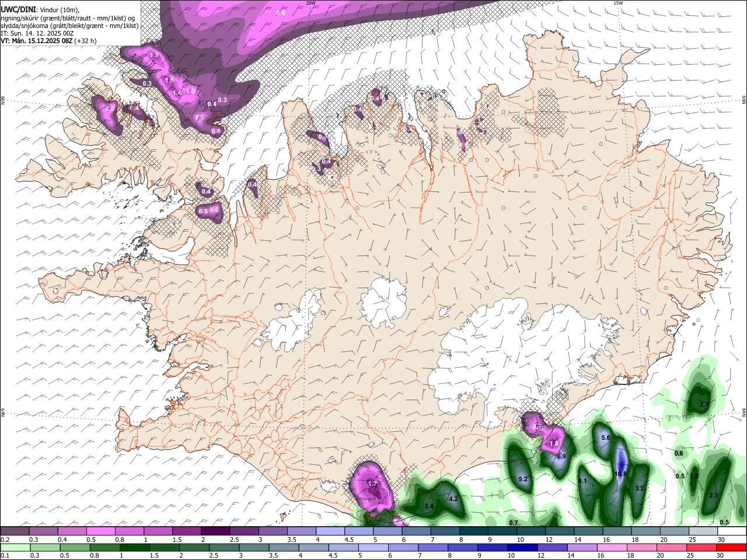Click the 3.2 rain value on the map

pos(639,488)
